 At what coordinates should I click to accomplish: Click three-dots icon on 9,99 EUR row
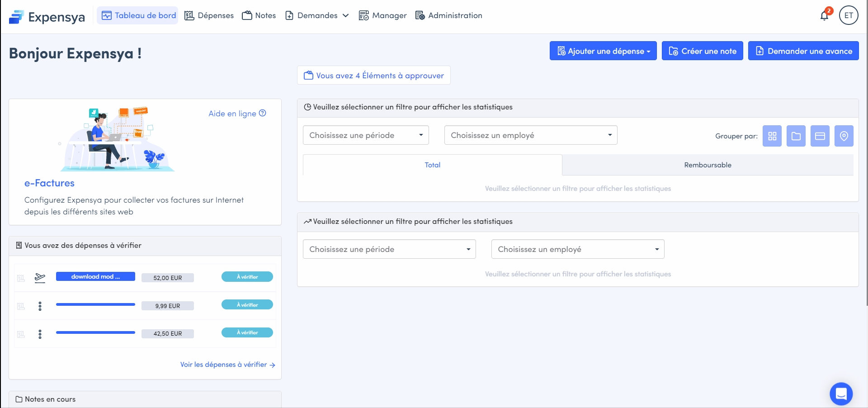[x=40, y=306]
